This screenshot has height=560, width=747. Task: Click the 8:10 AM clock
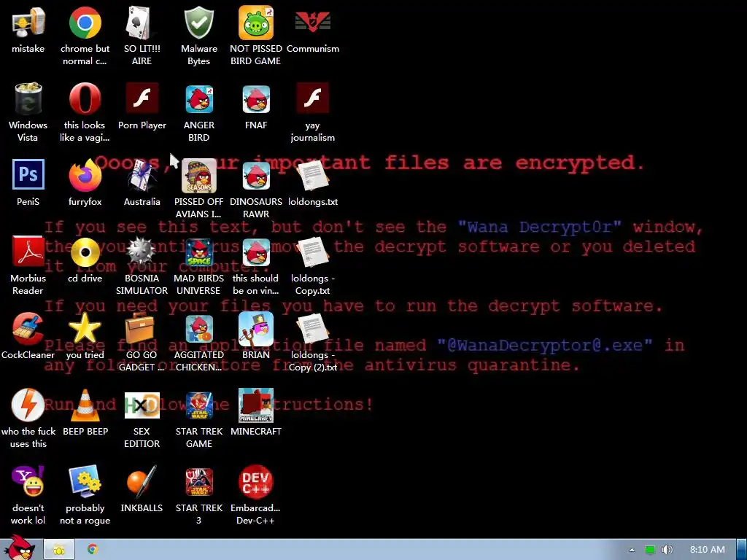pos(708,550)
